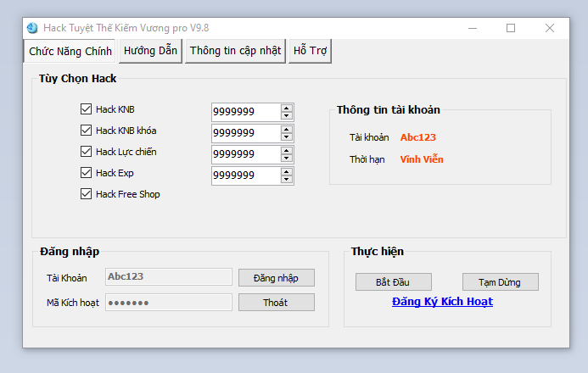Increase the Hack Exp spinner value
This screenshot has height=373, width=588.
click(287, 171)
